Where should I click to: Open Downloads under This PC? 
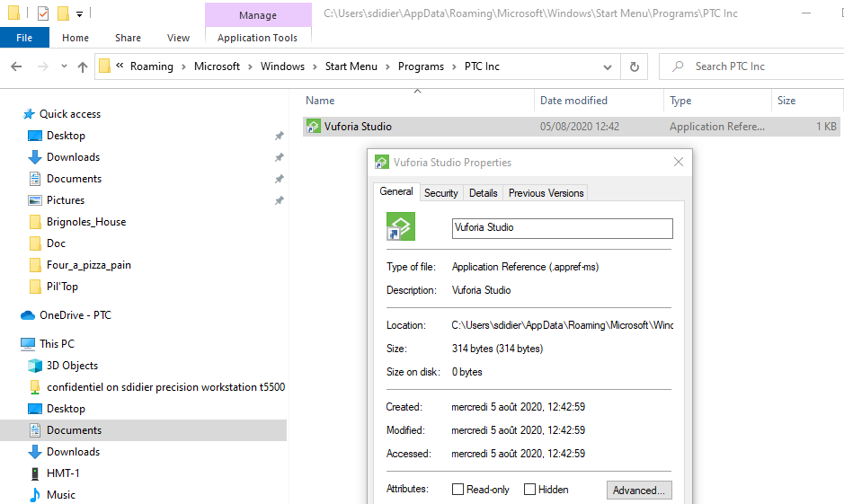coord(73,451)
